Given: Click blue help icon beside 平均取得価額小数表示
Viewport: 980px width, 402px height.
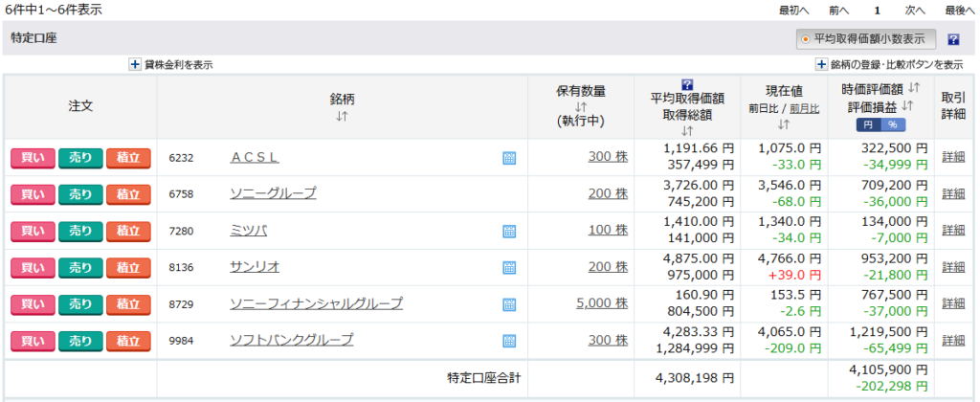Looking at the screenshot, I should pos(953,39).
